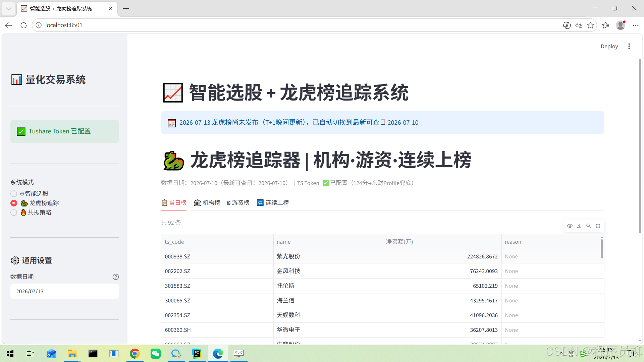Viewport: 644px width, 362px height.
Task: Open WeChat from taskbar
Action: pos(156,354)
